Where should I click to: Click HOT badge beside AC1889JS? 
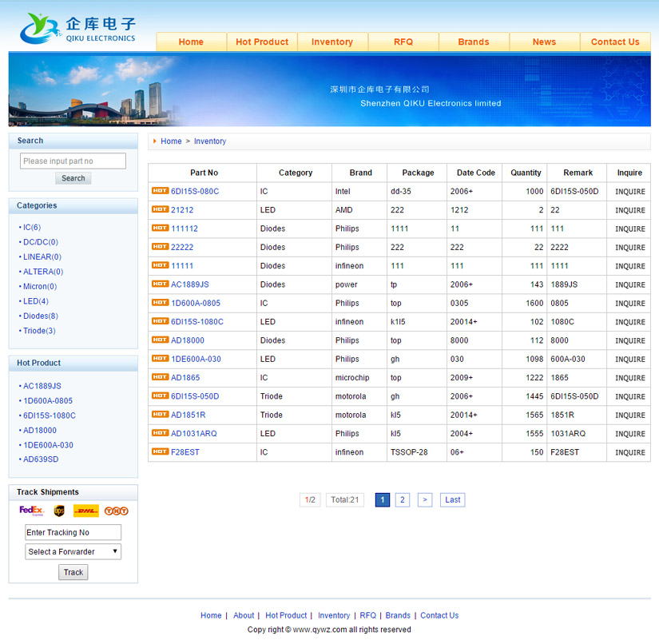click(x=160, y=284)
